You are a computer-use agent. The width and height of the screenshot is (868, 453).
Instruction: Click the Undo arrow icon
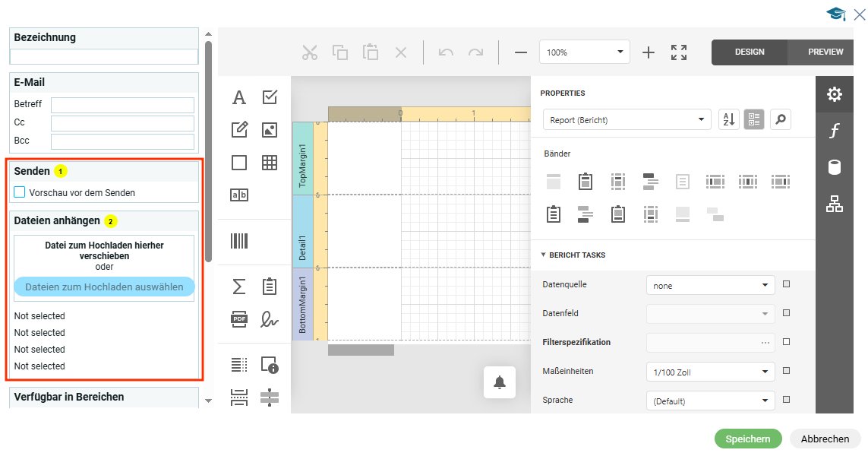coord(446,52)
